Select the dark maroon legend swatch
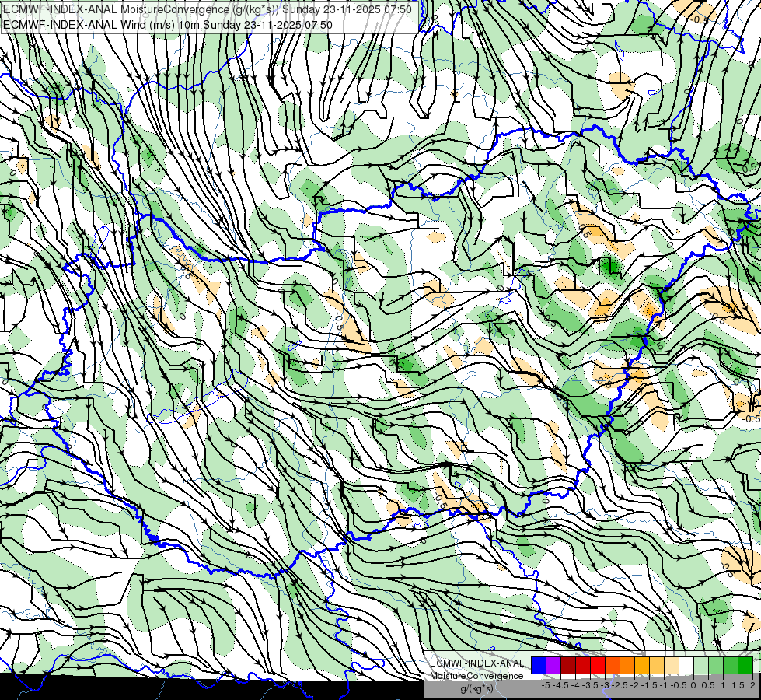 (568, 665)
